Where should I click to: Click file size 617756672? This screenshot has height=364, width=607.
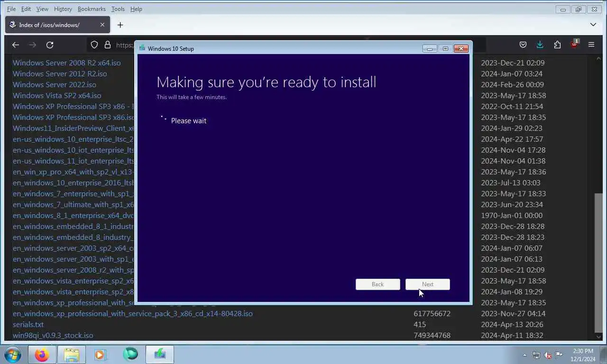(x=432, y=313)
